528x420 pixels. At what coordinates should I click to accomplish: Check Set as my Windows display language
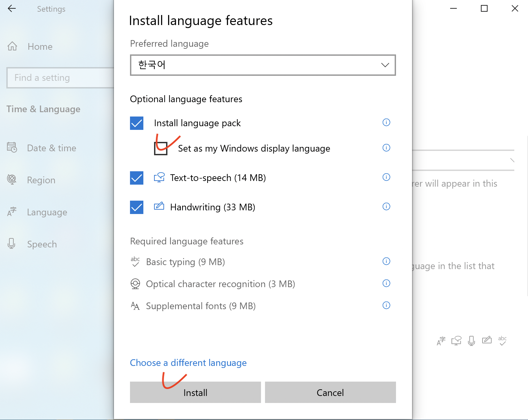pyautogui.click(x=161, y=148)
